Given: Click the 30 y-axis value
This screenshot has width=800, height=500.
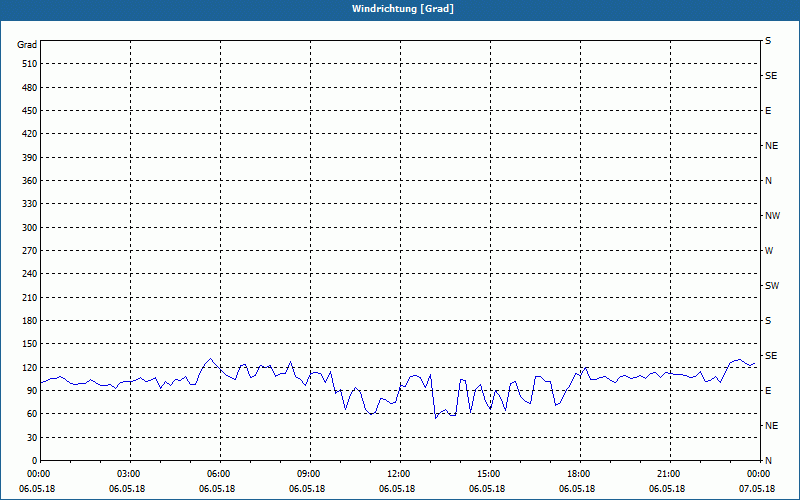Looking at the screenshot, I should point(32,438).
